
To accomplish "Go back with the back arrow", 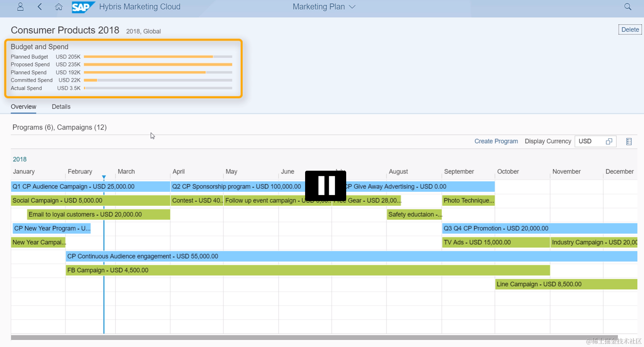I will [40, 7].
